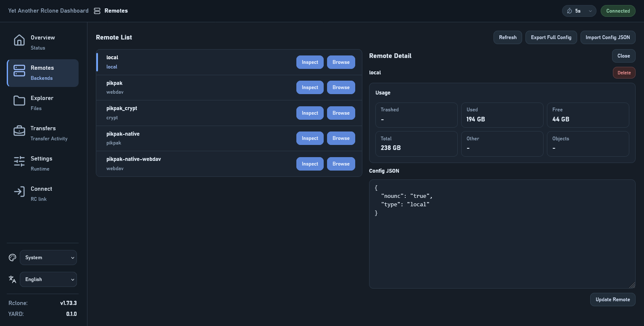
Task: Delete the local remote
Action: tap(624, 73)
